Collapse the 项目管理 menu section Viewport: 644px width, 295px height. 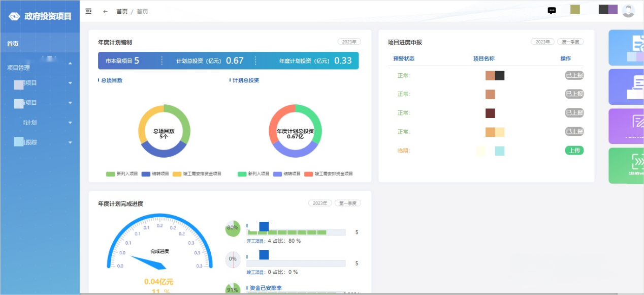(x=70, y=63)
